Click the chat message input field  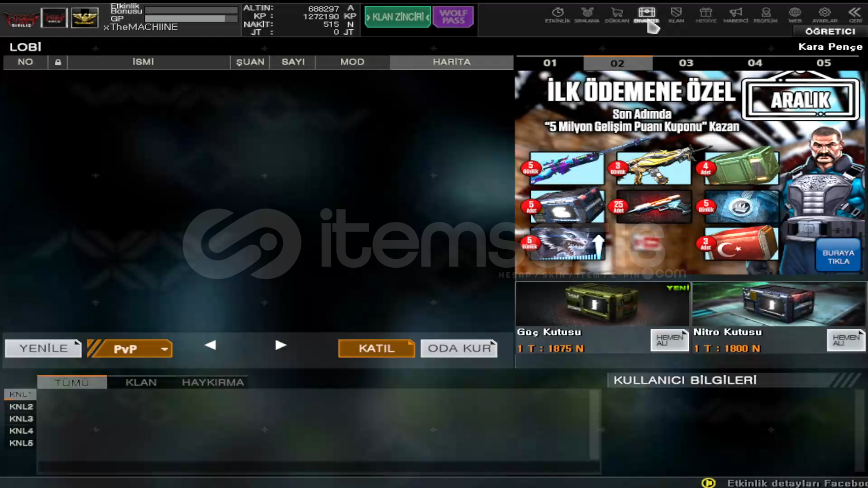(319, 467)
